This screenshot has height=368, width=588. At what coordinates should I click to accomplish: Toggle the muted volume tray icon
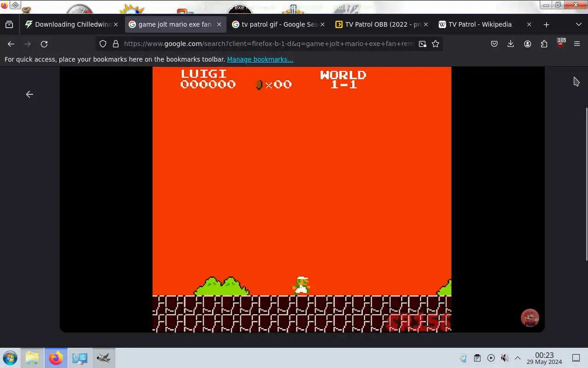(504, 358)
